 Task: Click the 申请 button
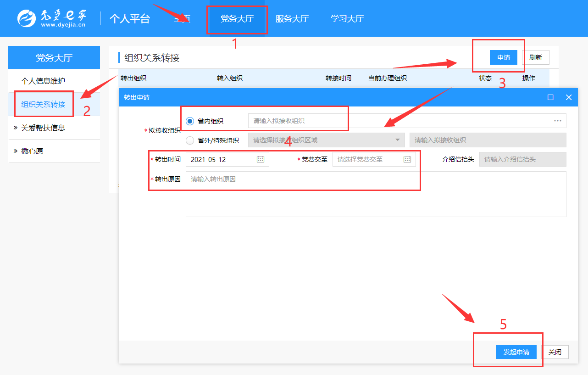click(x=503, y=57)
